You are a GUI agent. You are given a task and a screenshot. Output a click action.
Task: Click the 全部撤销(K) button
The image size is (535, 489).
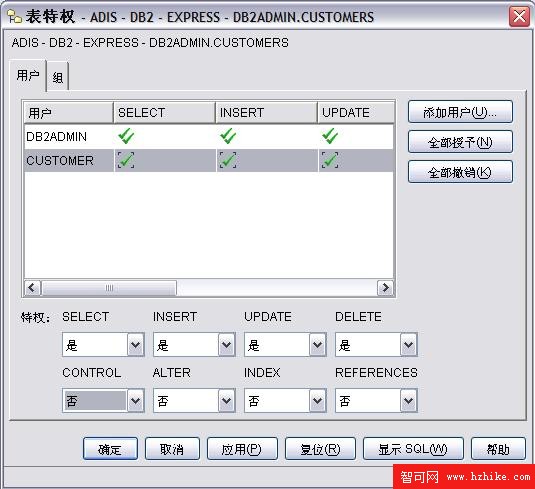pos(460,172)
